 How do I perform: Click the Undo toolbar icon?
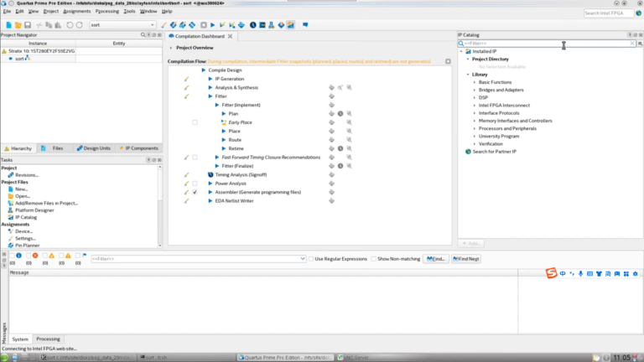click(70, 25)
